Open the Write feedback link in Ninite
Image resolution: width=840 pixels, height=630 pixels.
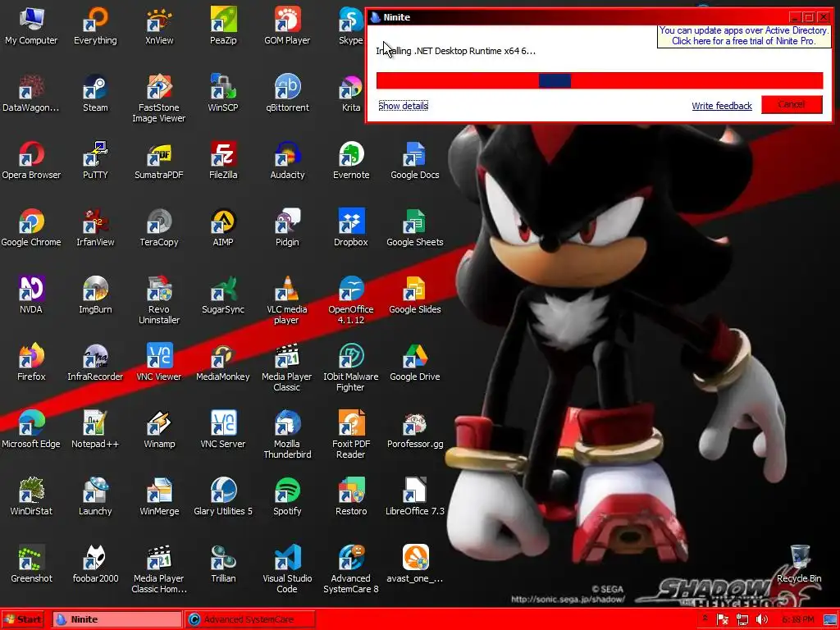(722, 106)
